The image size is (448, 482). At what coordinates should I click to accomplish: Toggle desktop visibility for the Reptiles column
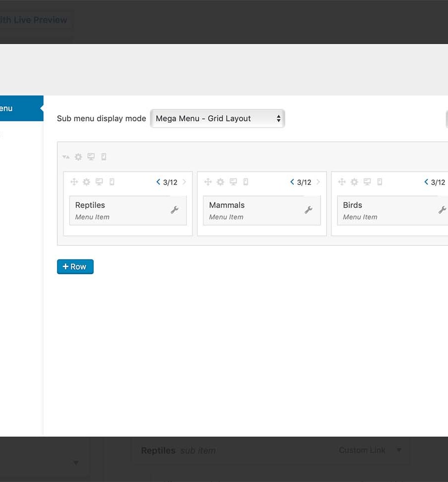[99, 182]
